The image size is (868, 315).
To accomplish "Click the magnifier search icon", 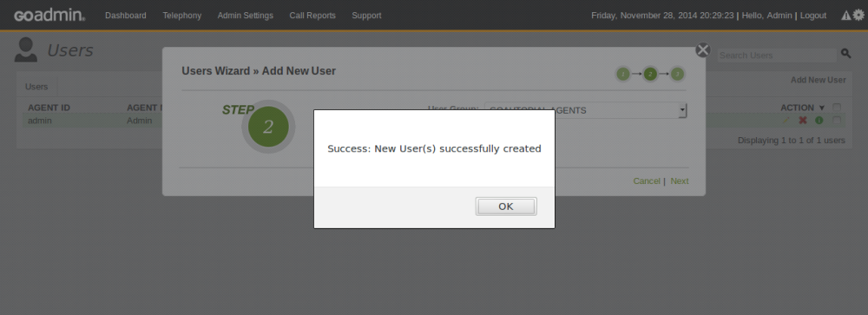I will coord(845,53).
